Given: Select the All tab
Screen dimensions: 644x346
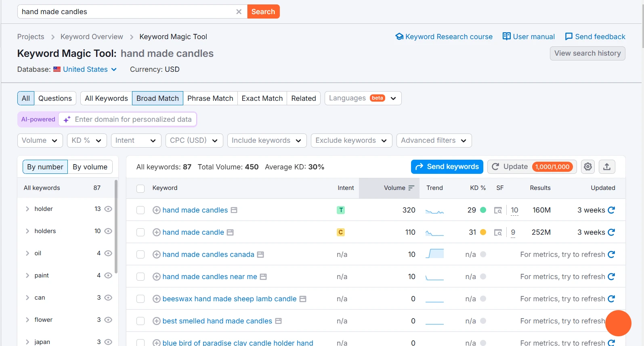Looking at the screenshot, I should point(26,98).
